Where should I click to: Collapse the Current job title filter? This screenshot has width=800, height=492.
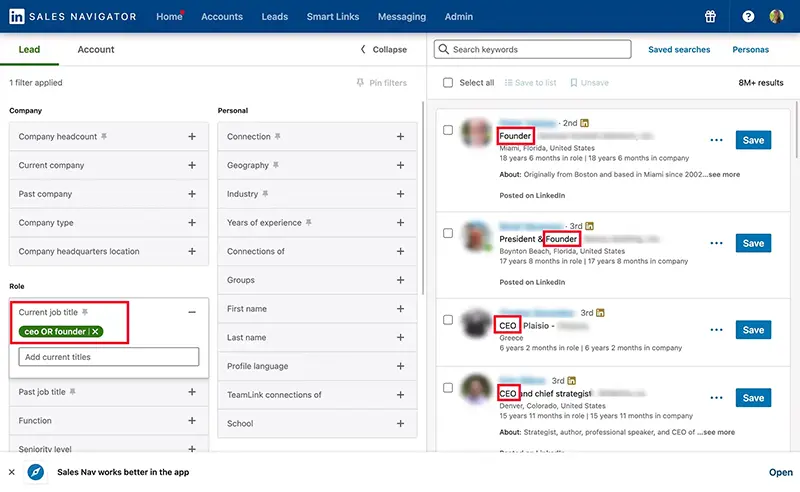point(192,312)
